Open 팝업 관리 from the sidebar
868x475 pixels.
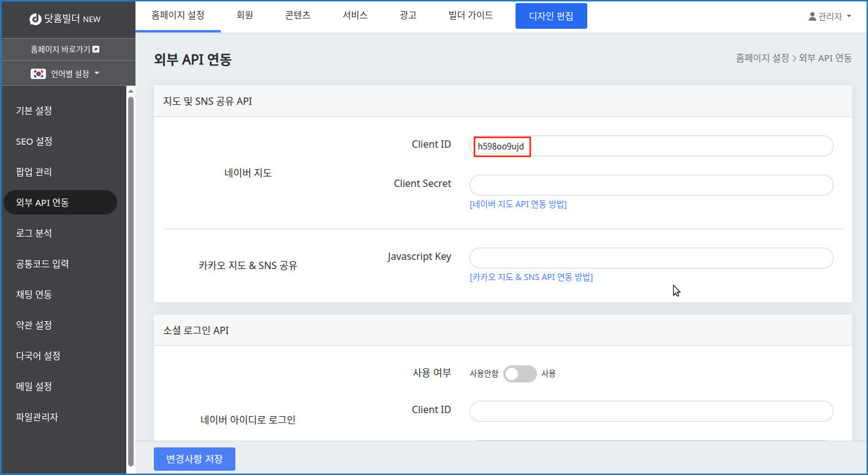(34, 172)
